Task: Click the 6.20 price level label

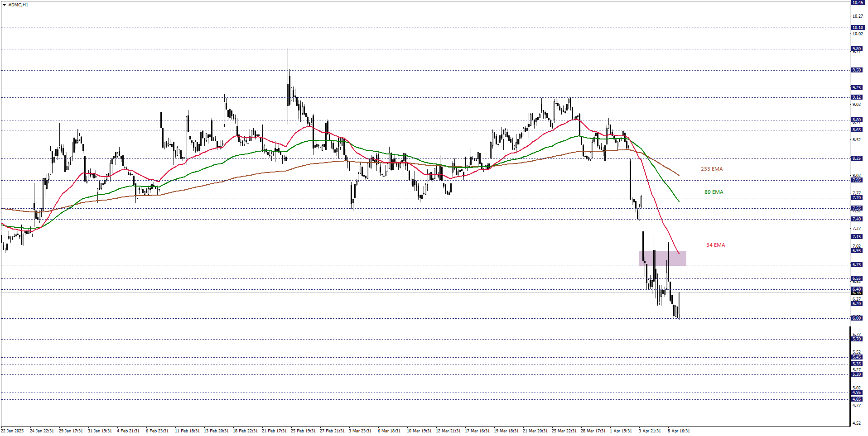Action: click(x=856, y=304)
